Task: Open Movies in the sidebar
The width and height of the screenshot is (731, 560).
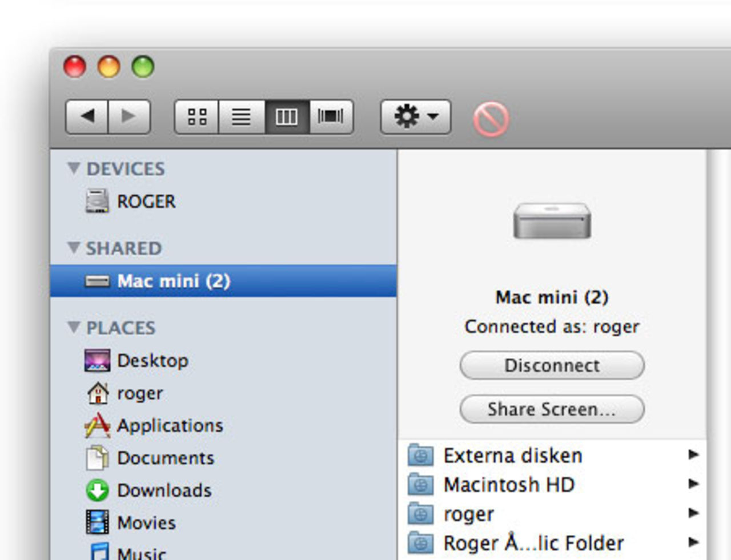Action: click(x=146, y=523)
